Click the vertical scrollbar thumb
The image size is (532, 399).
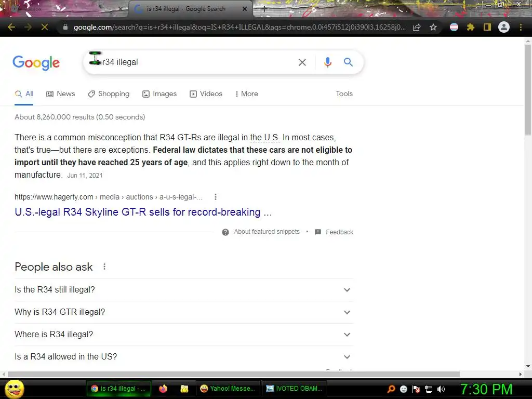528,90
